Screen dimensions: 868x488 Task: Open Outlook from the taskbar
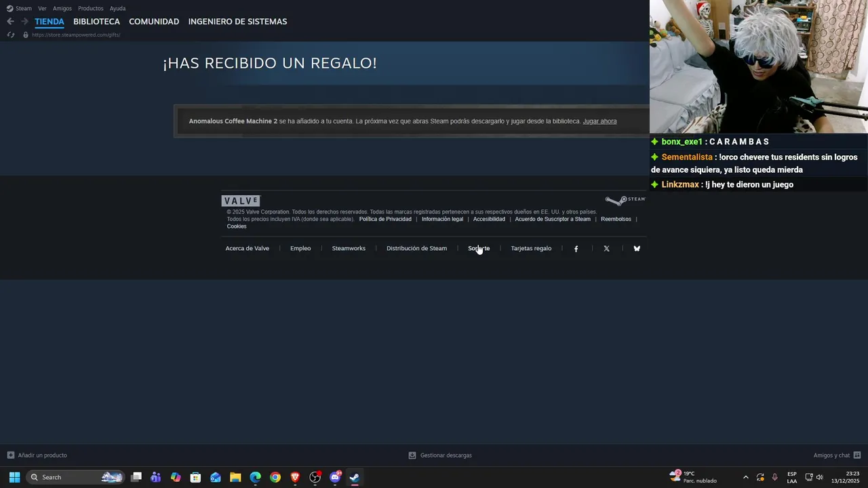216,477
